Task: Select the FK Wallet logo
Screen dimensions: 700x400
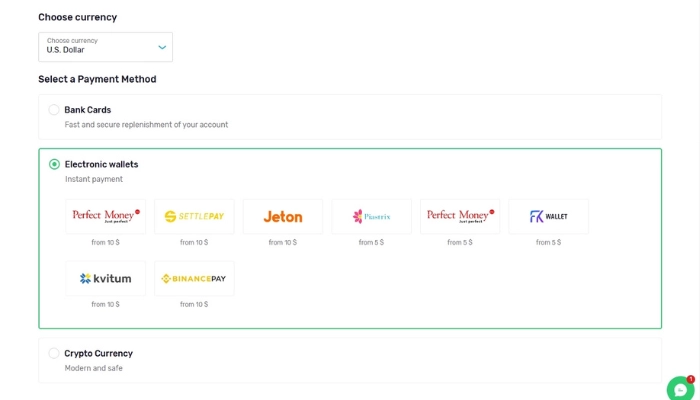Action: coord(549,217)
